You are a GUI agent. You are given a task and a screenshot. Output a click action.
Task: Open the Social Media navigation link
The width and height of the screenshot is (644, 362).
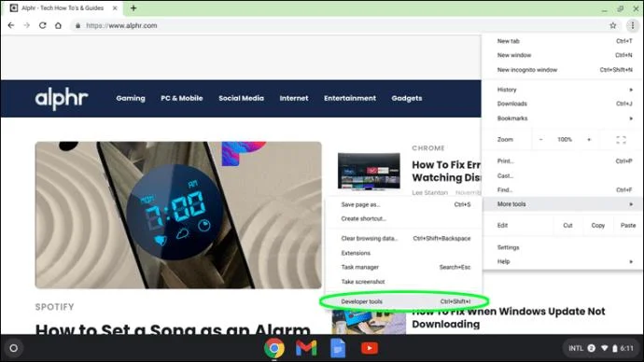tap(241, 98)
